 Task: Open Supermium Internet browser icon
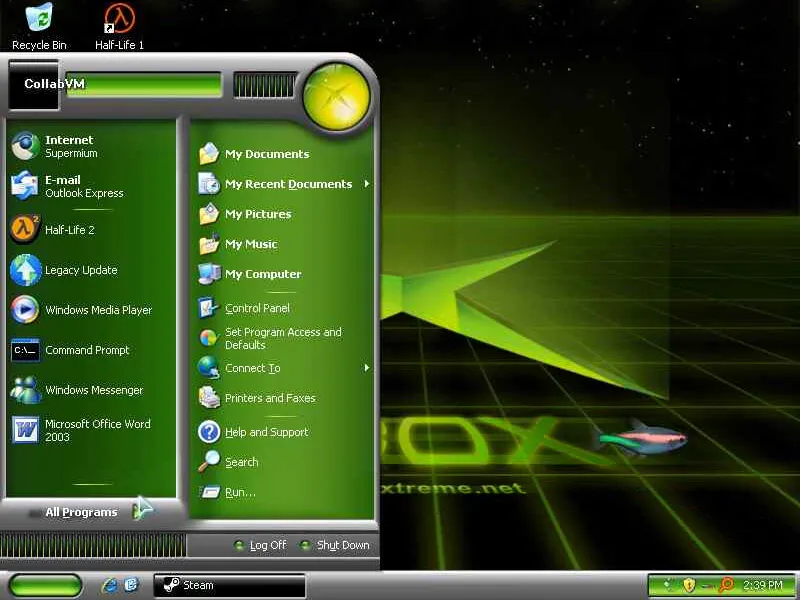pos(26,146)
